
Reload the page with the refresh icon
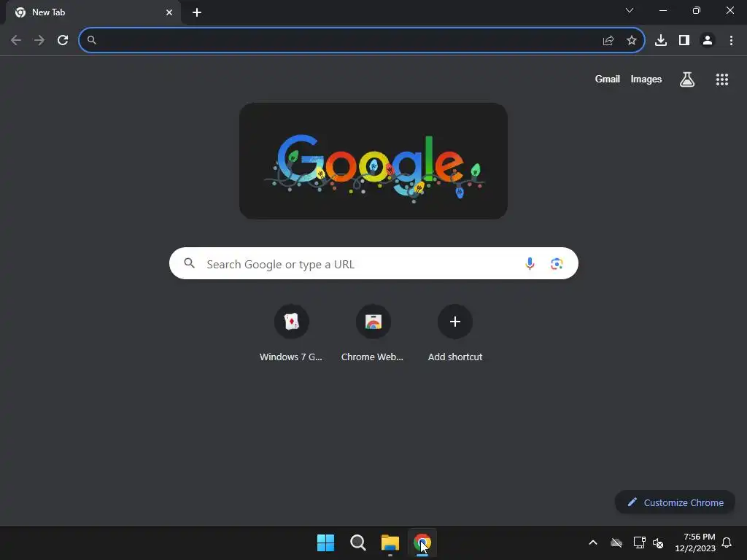(x=63, y=41)
